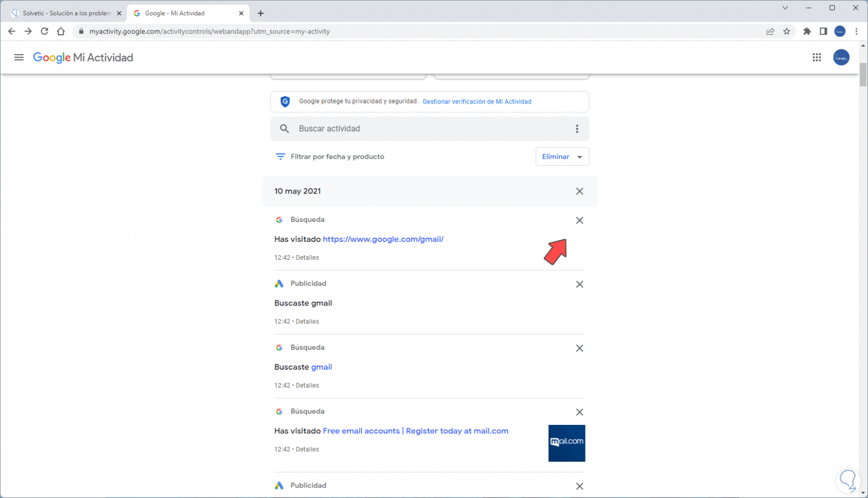This screenshot has height=498, width=868.
Task: Click the page vertical scrollbar thumb
Action: 863,75
